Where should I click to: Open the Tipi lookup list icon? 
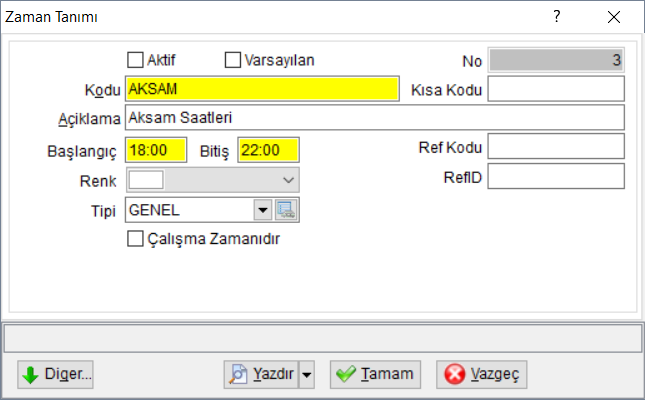(x=287, y=210)
